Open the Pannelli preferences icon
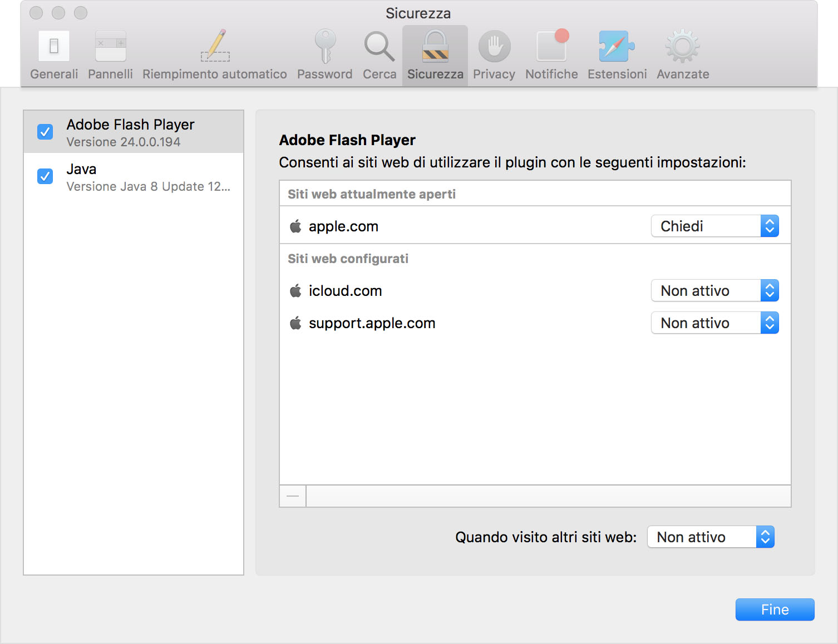838x644 pixels. tap(110, 46)
